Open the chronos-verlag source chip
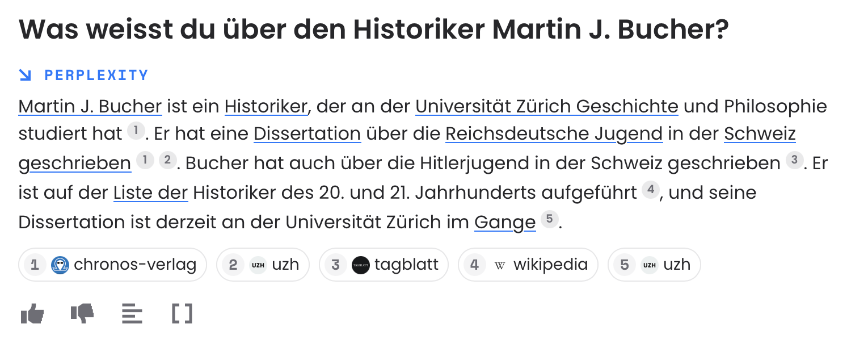The image size is (868, 343). pos(112,265)
